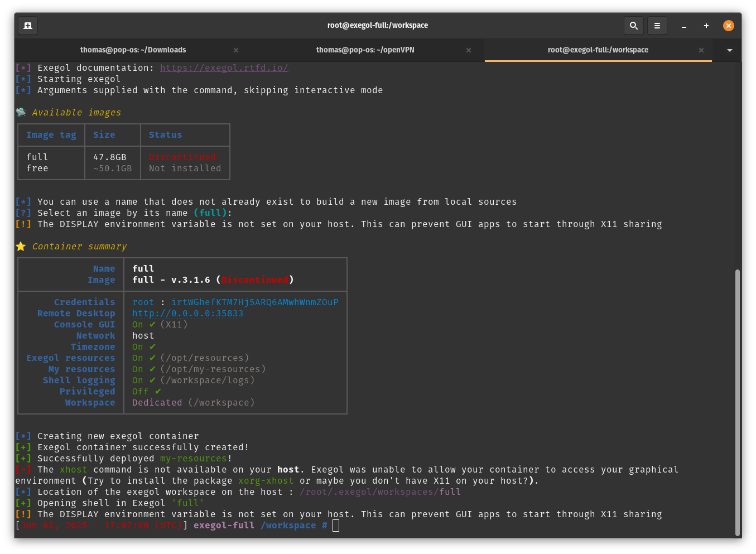The image size is (756, 554).
Task: Click the 'Size' column header
Action: pos(104,135)
